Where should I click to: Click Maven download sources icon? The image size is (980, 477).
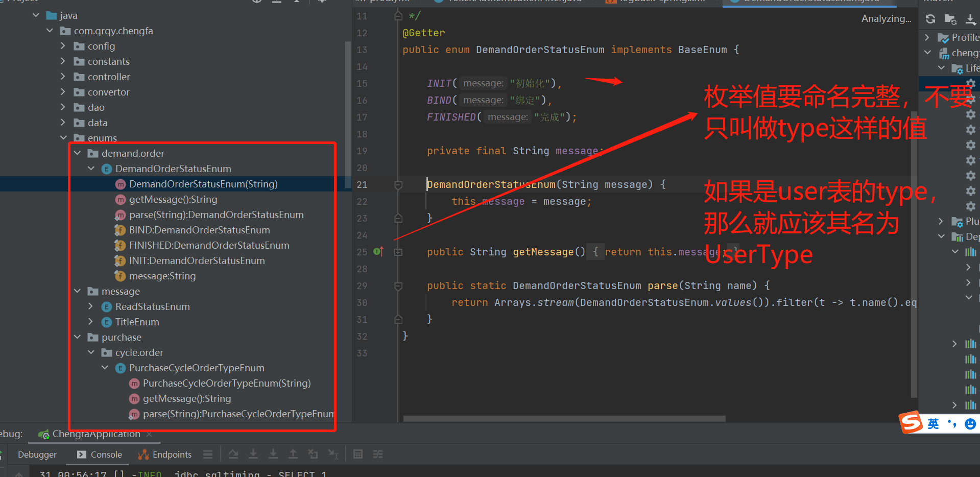[x=970, y=19]
